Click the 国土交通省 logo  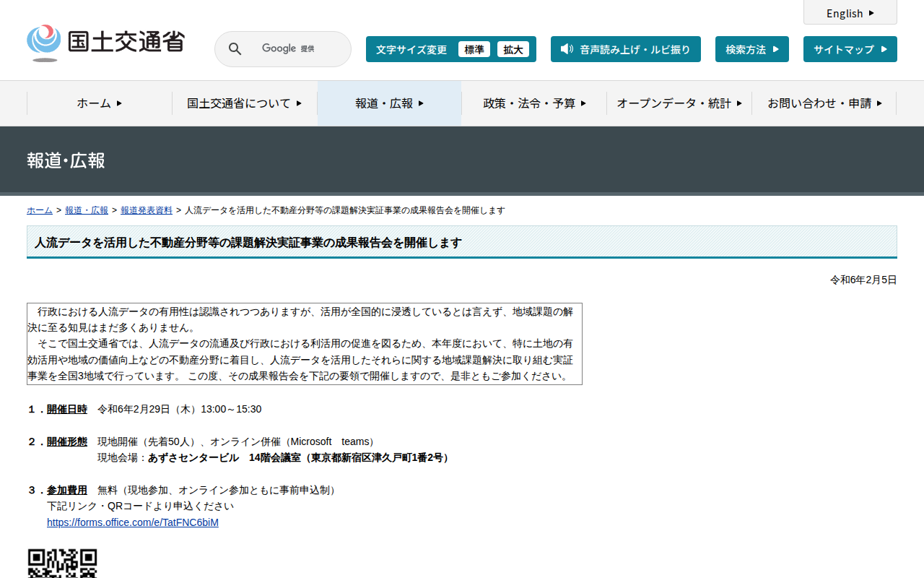(105, 43)
